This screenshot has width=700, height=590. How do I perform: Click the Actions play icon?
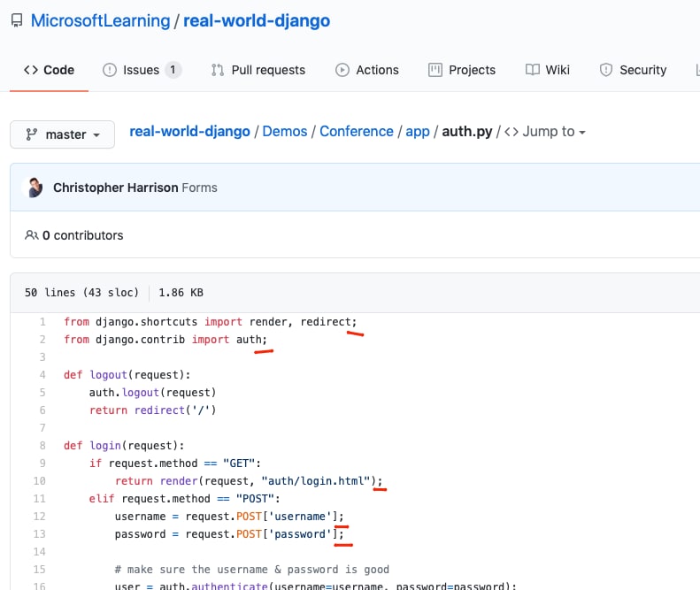click(342, 70)
